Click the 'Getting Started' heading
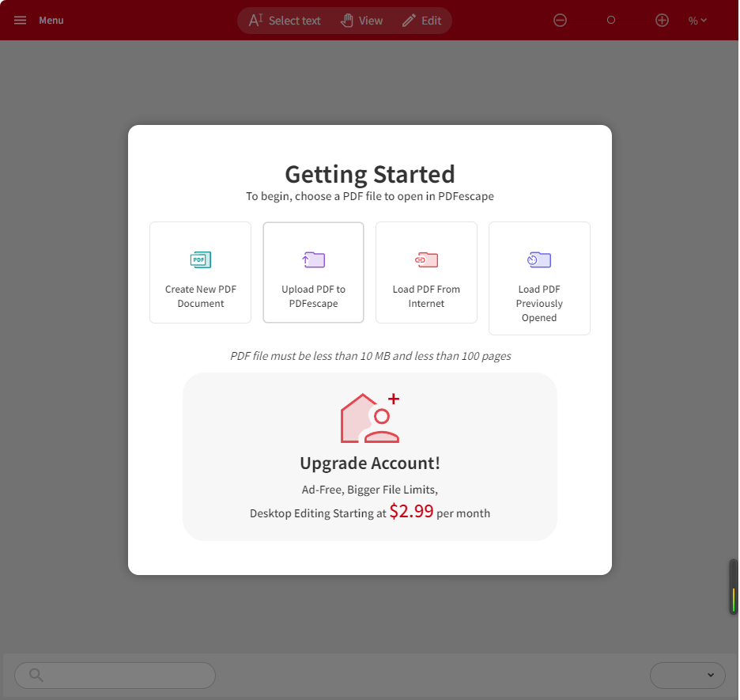The image size is (740, 700). [x=370, y=174]
